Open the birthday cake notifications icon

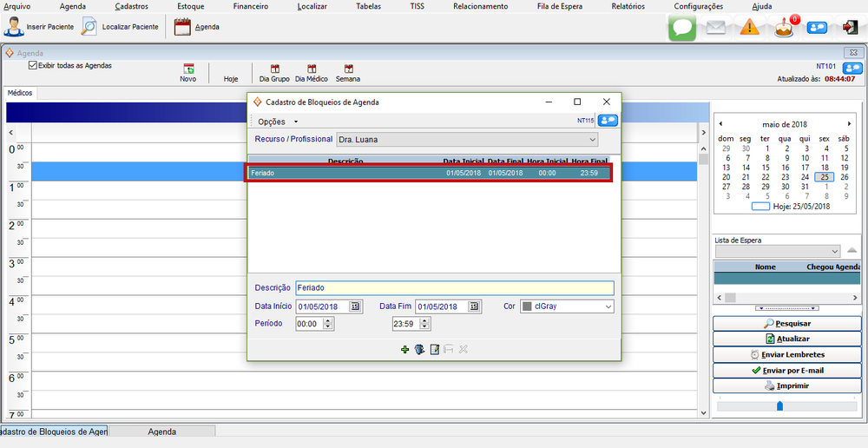785,27
